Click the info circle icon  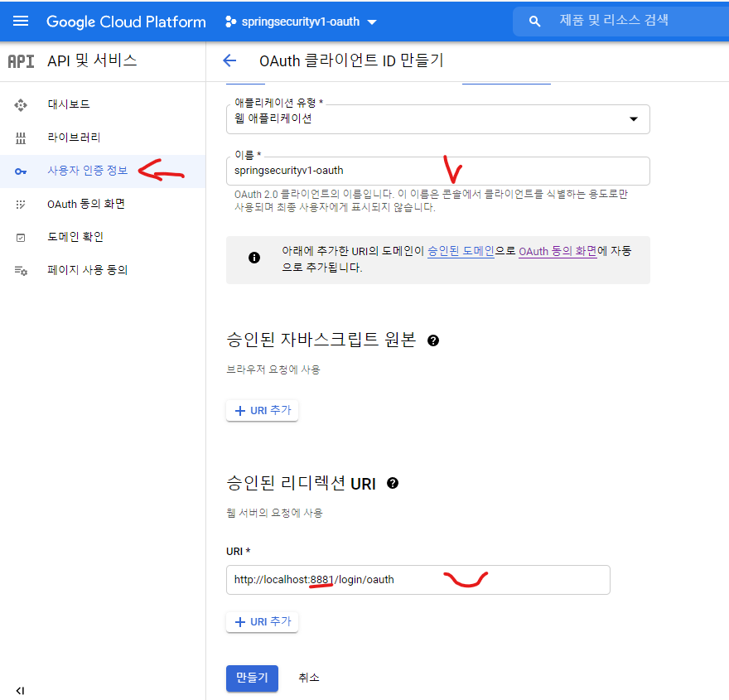click(253, 258)
